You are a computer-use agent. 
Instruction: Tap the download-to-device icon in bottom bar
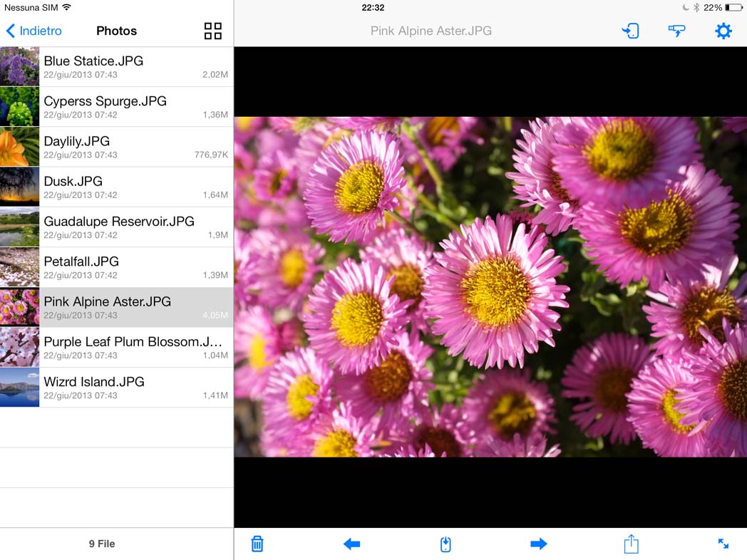click(445, 544)
